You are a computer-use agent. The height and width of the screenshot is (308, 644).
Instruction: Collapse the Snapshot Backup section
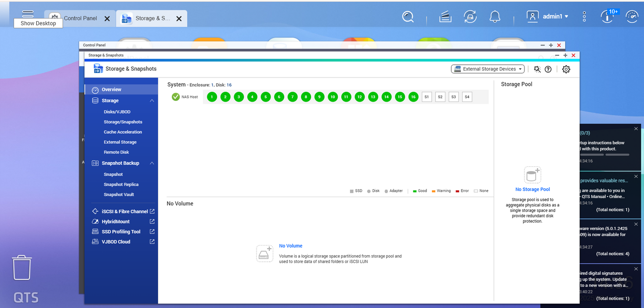pyautogui.click(x=152, y=163)
